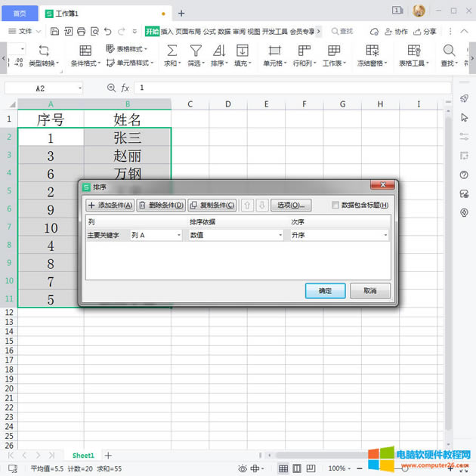Click 选项 button in sort dialog
Image resolution: width=476 pixels, height=476 pixels.
(291, 205)
